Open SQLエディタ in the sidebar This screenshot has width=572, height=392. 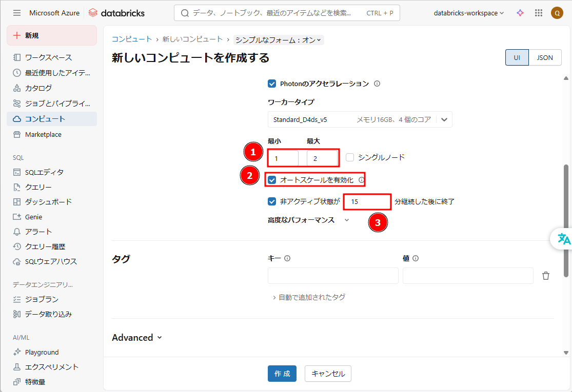tap(44, 172)
